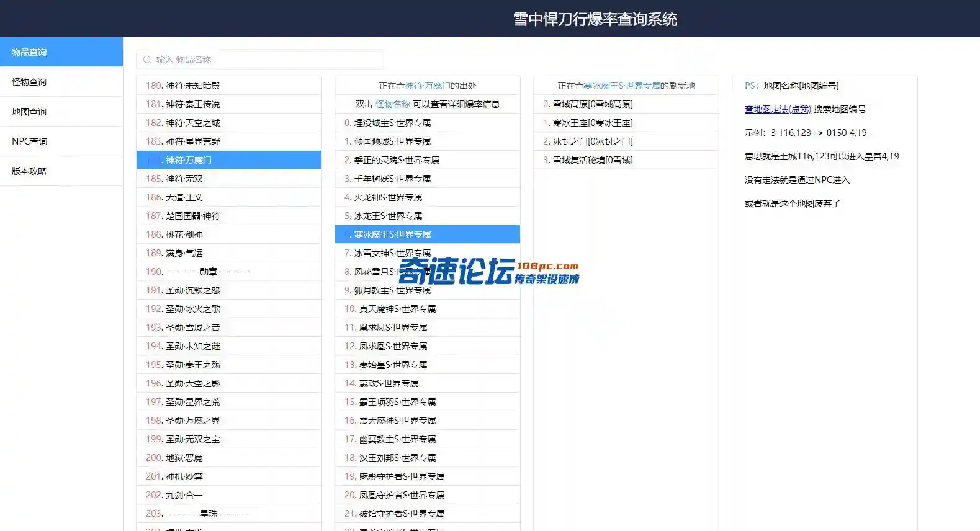Select item 201. 神机·妙算
The image size is (980, 531).
pyautogui.click(x=229, y=476)
